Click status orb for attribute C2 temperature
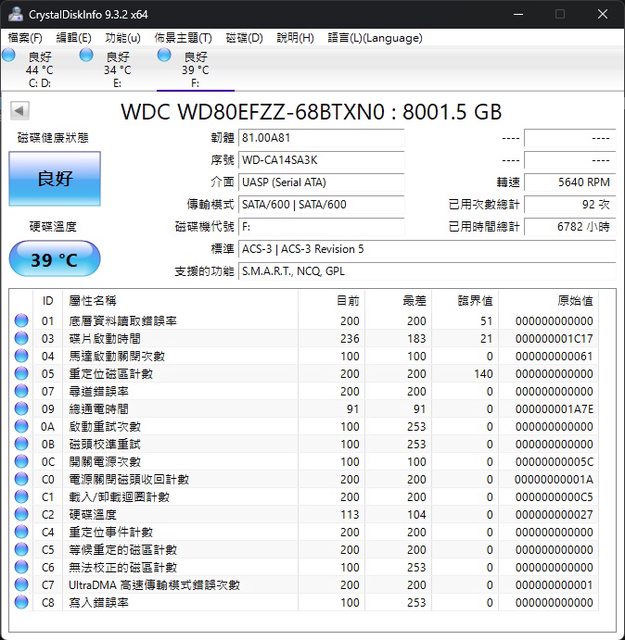 coord(22,514)
